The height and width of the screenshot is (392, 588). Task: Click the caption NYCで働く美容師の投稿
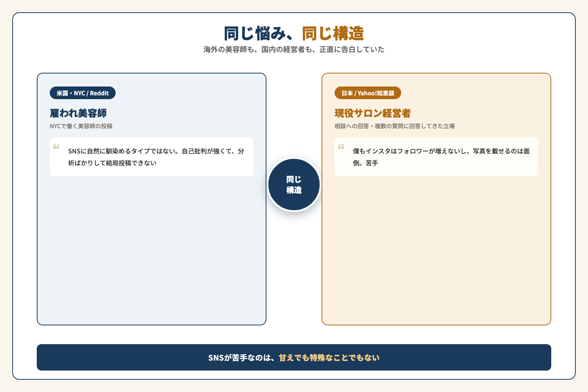[81, 126]
